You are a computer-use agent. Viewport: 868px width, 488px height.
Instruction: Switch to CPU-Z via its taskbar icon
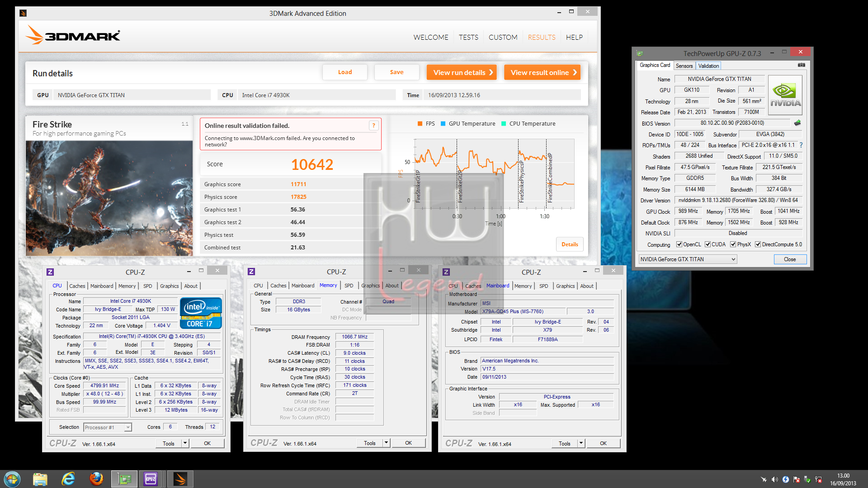[151, 479]
